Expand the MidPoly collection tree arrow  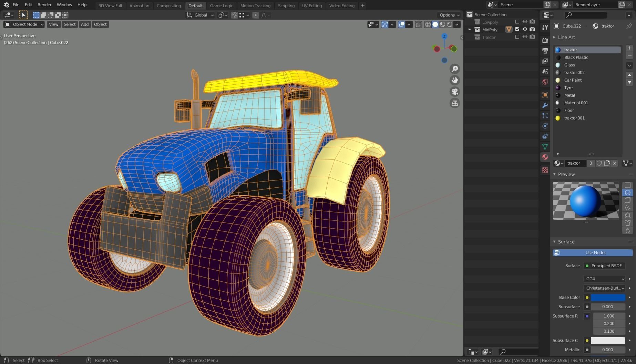pos(469,30)
